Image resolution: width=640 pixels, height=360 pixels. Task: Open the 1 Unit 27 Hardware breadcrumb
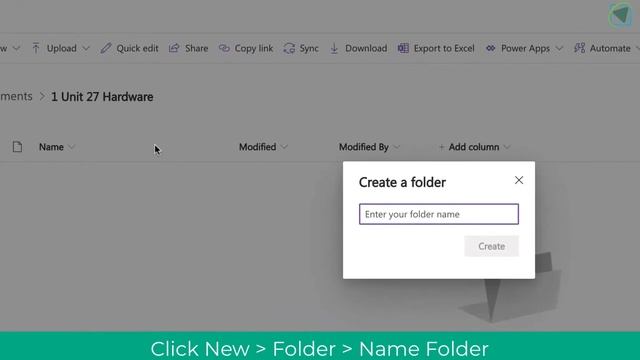[102, 97]
